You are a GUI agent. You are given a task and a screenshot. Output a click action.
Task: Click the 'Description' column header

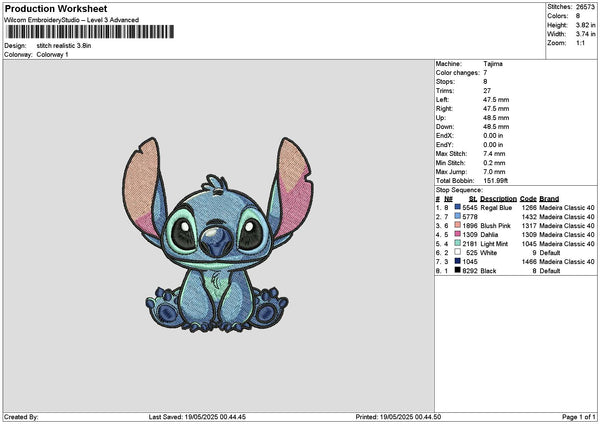[x=498, y=199]
